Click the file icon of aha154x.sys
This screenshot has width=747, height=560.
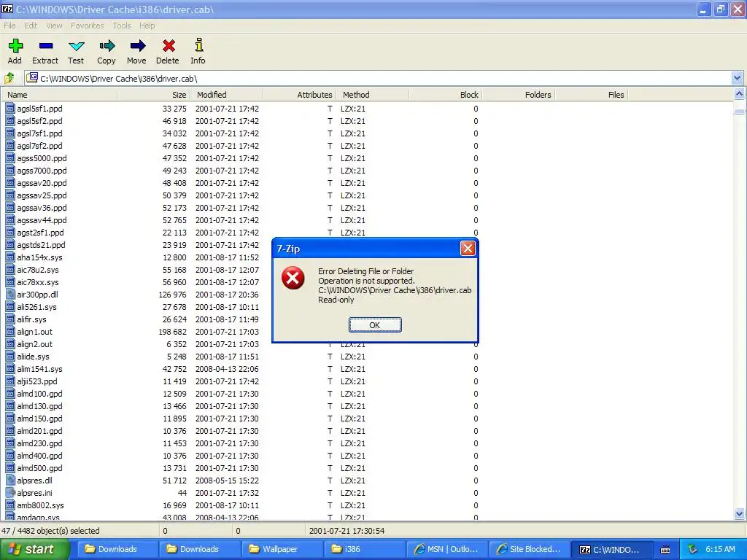pos(10,257)
